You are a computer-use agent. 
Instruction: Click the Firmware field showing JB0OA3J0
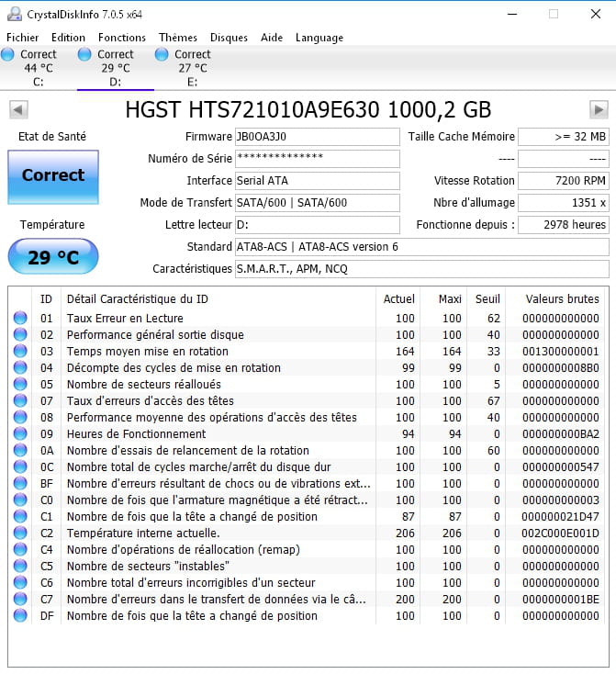(317, 137)
